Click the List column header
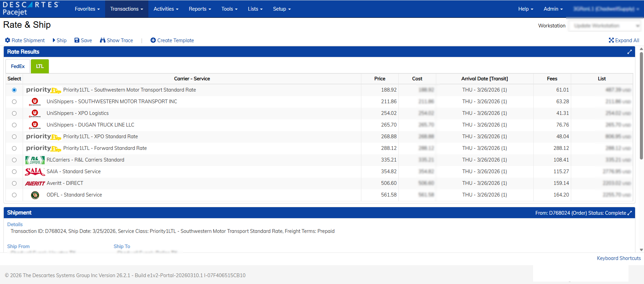The image size is (644, 284). pyautogui.click(x=602, y=79)
